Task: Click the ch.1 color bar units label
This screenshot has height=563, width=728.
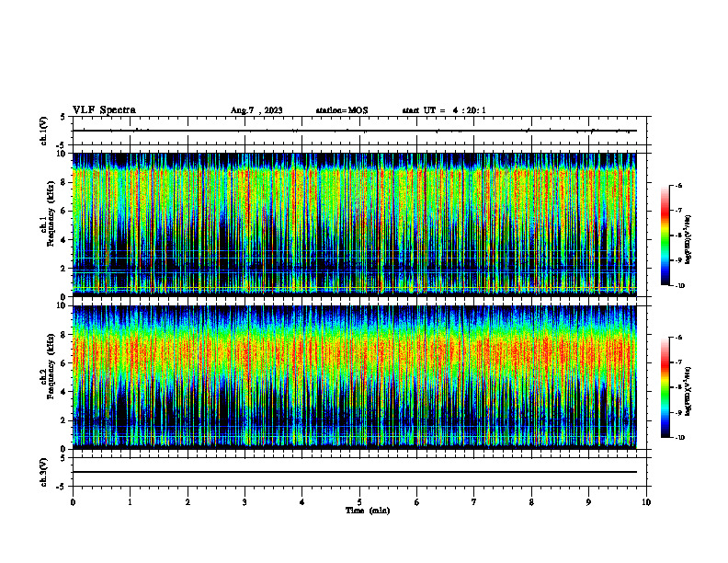Action: pyautogui.click(x=688, y=240)
